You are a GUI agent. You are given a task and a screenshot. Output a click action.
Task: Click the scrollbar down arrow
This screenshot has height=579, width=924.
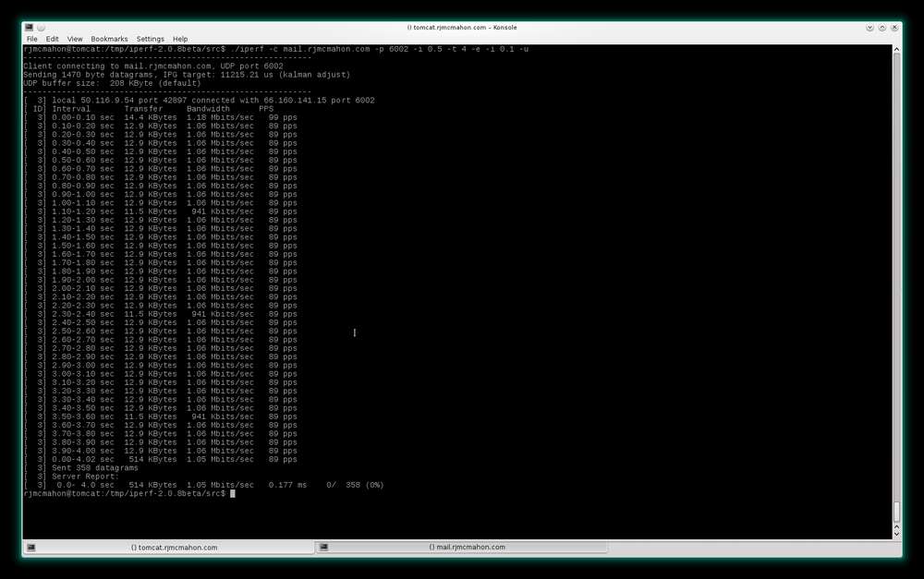pos(897,535)
